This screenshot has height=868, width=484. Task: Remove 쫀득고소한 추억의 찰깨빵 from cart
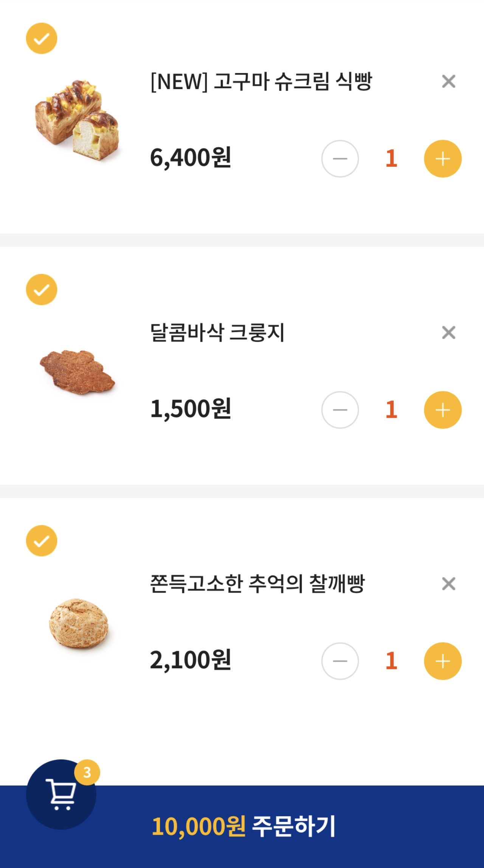pos(448,584)
